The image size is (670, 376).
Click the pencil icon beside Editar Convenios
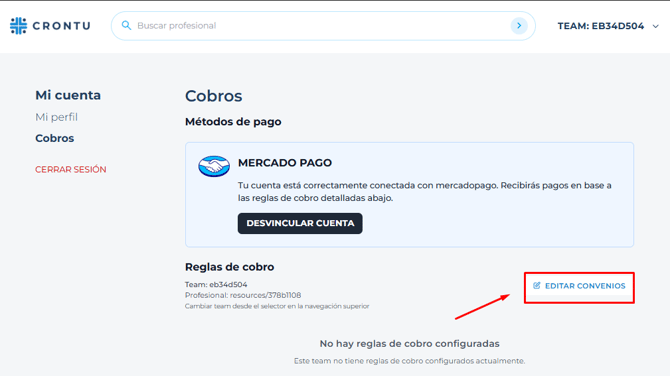[537, 285]
